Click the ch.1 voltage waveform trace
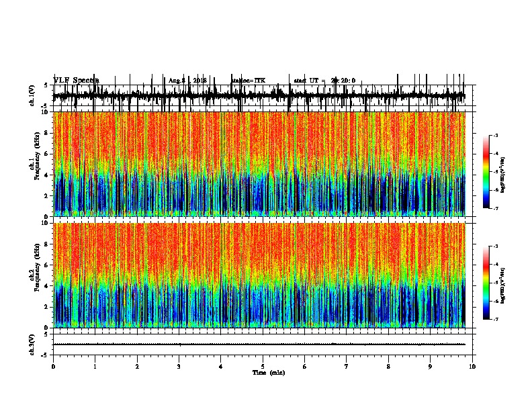 tap(259, 95)
